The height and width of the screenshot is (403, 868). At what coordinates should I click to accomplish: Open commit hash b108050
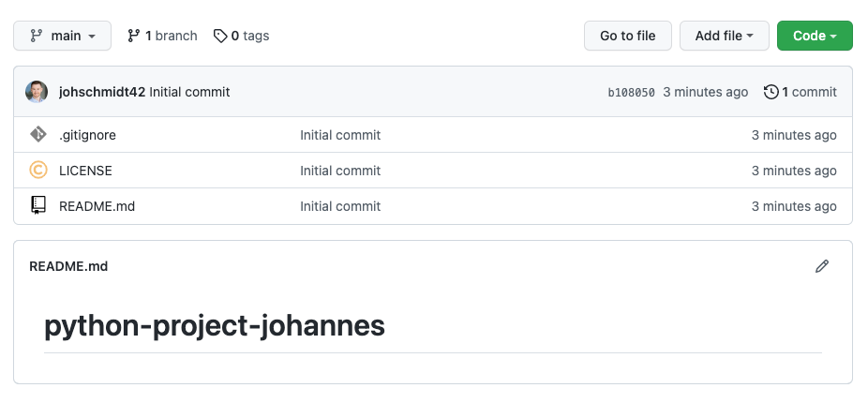(631, 92)
